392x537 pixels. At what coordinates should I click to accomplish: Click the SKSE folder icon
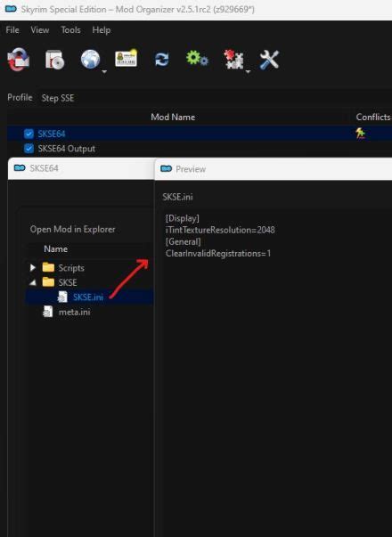[x=48, y=281]
